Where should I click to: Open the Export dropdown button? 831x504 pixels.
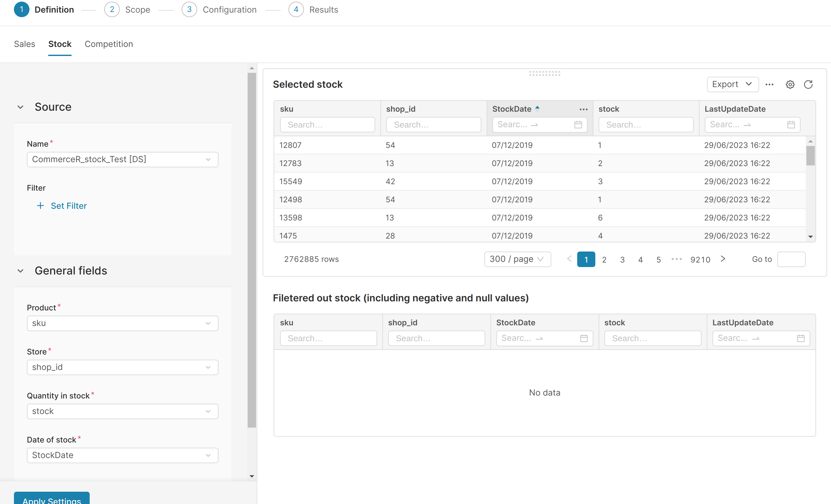733,84
